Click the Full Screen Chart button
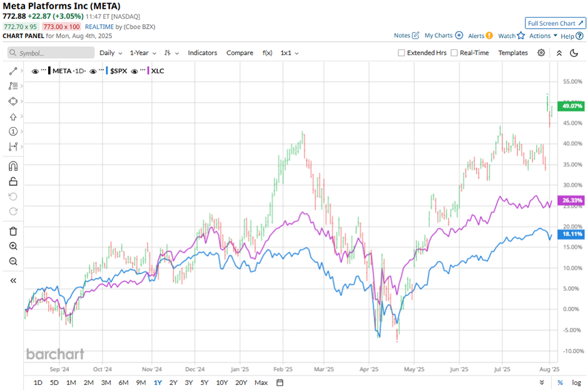Viewport: 588px width, 390px height. click(555, 23)
